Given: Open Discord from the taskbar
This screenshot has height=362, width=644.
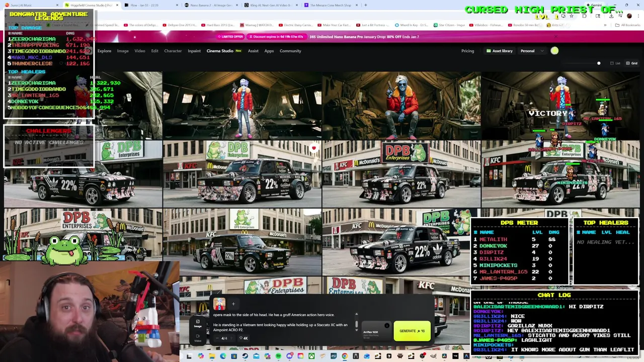Looking at the screenshot, I should point(290,356).
